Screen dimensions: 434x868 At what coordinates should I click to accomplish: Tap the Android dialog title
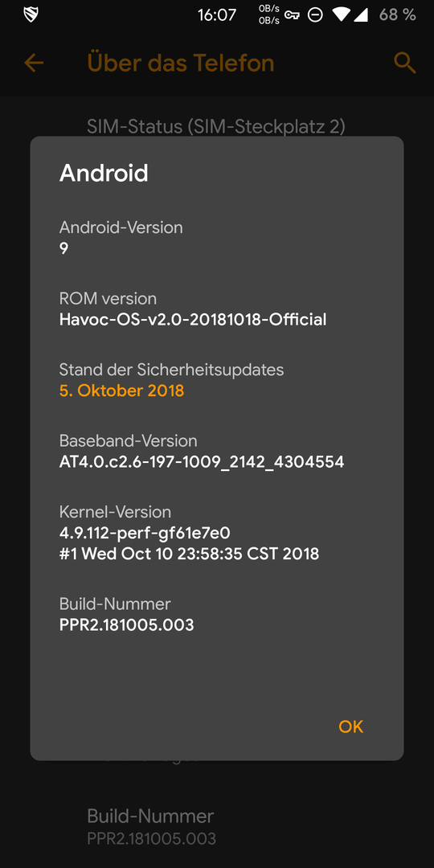104,174
